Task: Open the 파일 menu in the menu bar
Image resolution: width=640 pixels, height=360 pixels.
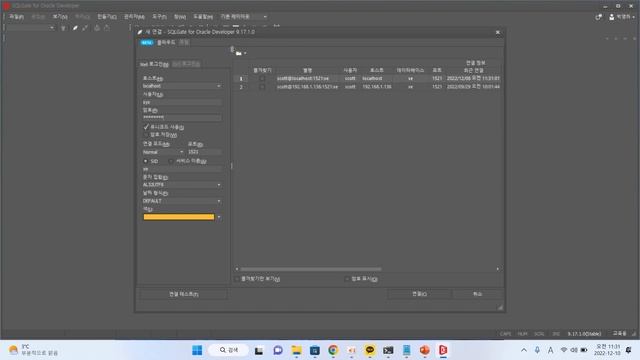Action: tap(16, 17)
